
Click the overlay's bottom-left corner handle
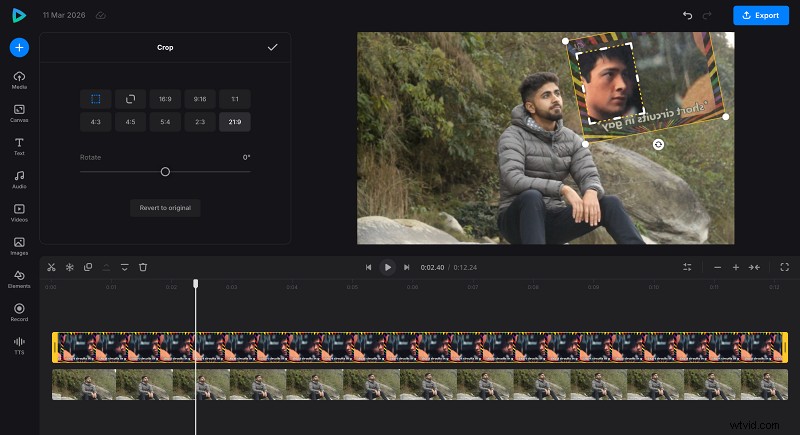tap(586, 144)
